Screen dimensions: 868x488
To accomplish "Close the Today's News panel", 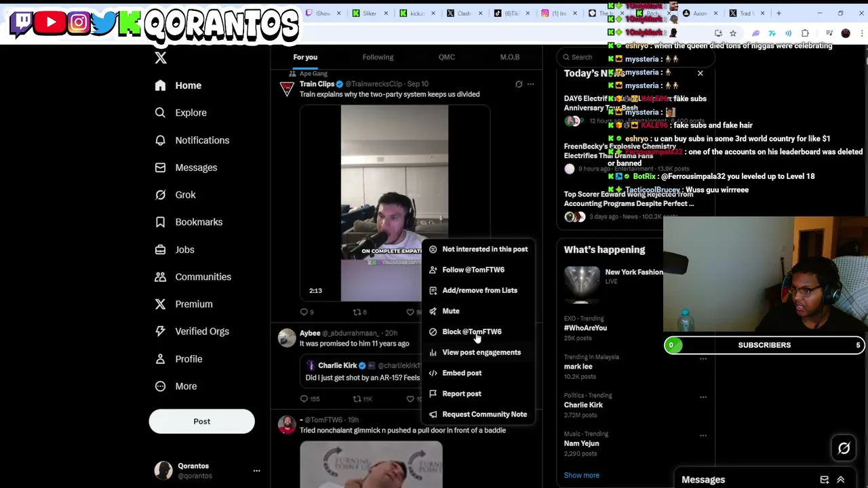I will tap(701, 73).
